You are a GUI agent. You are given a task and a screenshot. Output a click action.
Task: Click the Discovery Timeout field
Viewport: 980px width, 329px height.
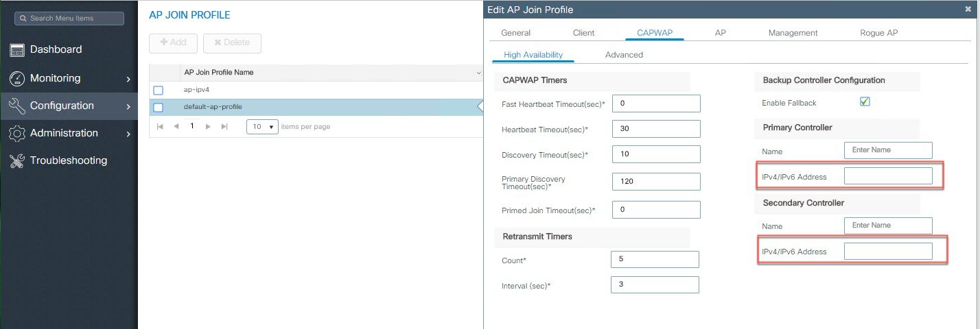(656, 154)
